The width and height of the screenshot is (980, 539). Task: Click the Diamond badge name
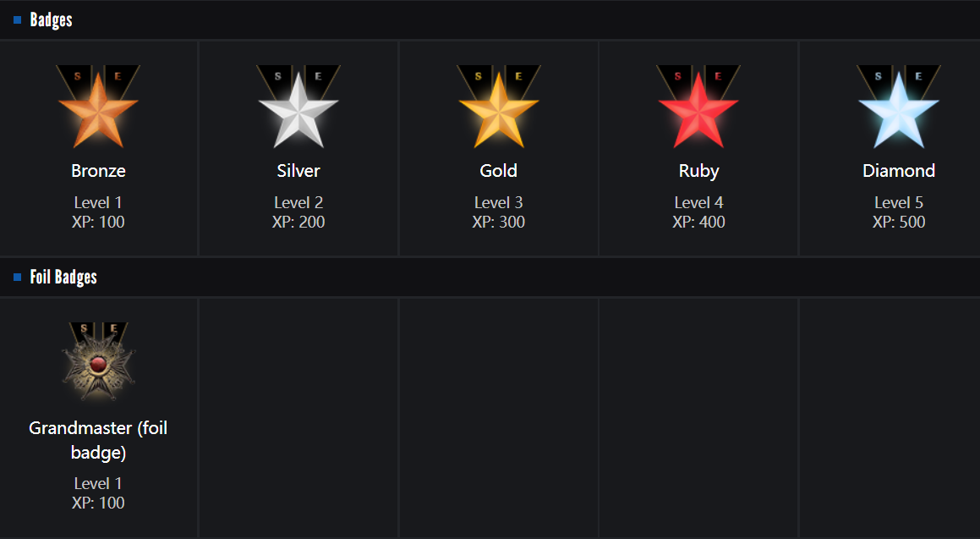click(x=899, y=171)
